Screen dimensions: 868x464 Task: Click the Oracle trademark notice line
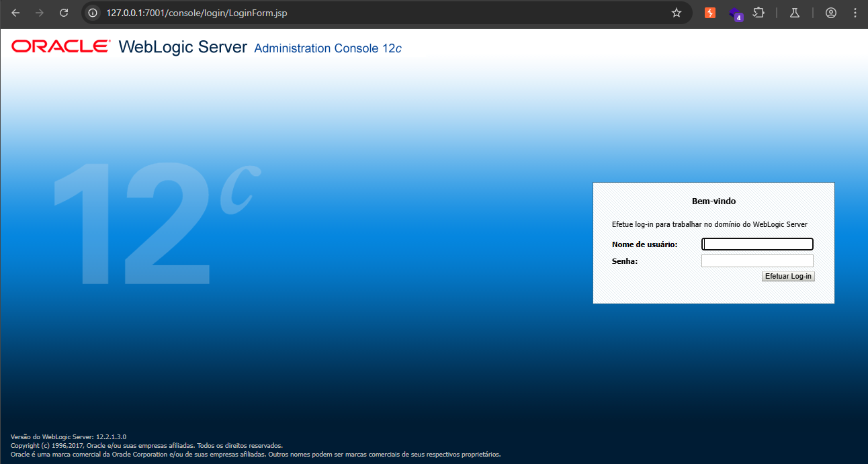pyautogui.click(x=255, y=454)
